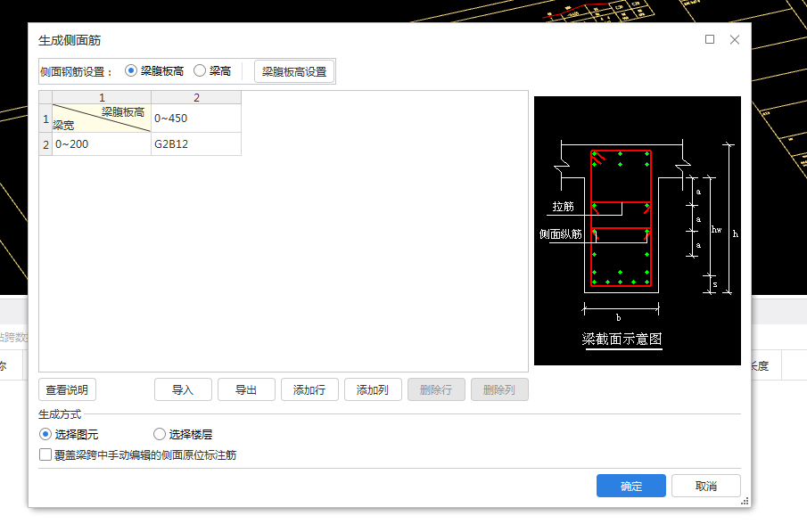Confirm with the 确定 button
The width and height of the screenshot is (807, 532).
[x=631, y=486]
